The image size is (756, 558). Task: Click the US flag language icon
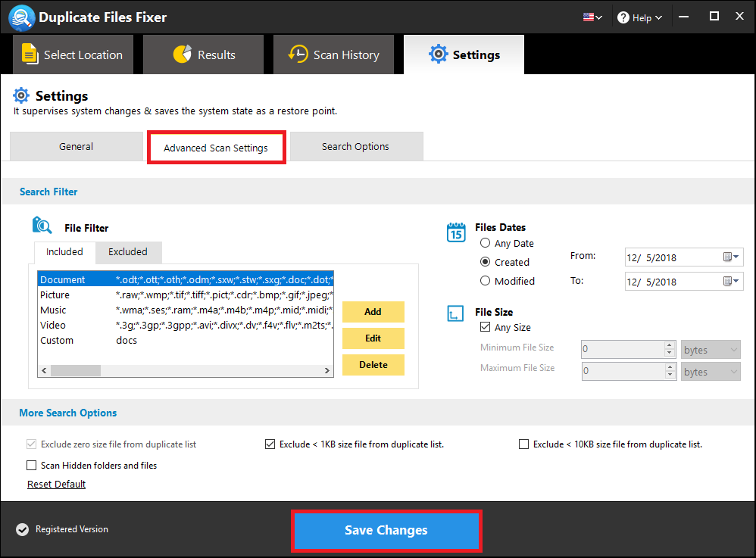(589, 17)
